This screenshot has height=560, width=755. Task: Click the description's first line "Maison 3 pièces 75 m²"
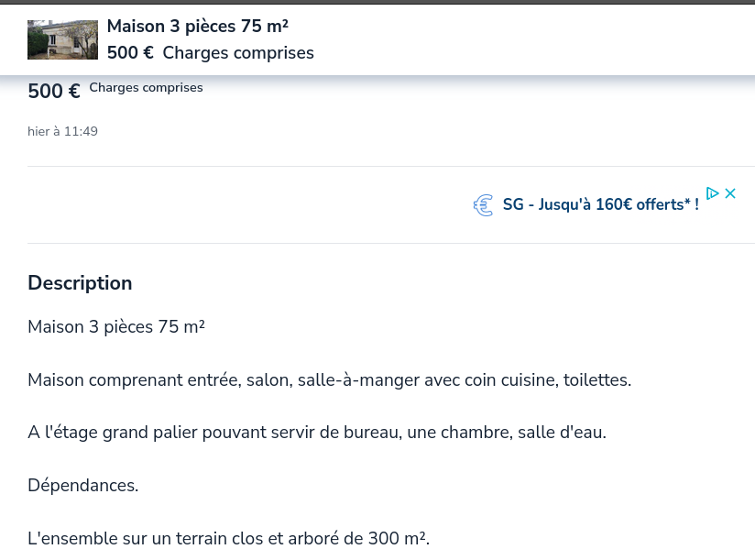pos(116,327)
